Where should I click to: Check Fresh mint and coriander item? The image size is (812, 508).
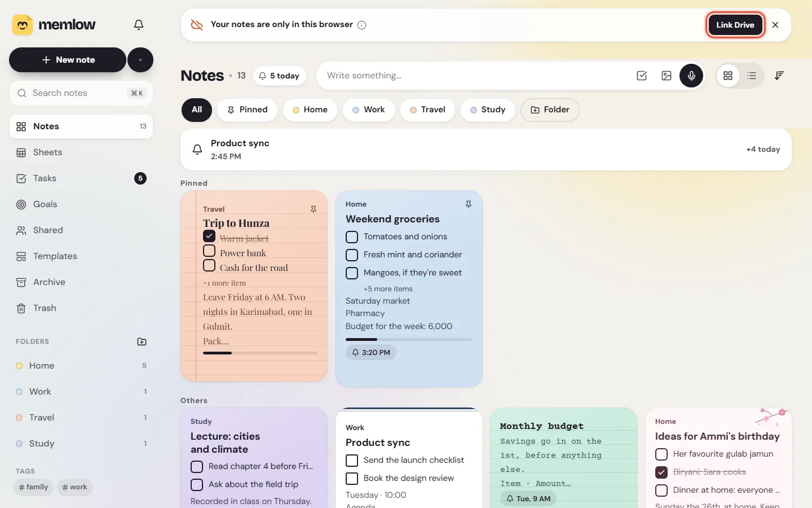click(x=352, y=255)
